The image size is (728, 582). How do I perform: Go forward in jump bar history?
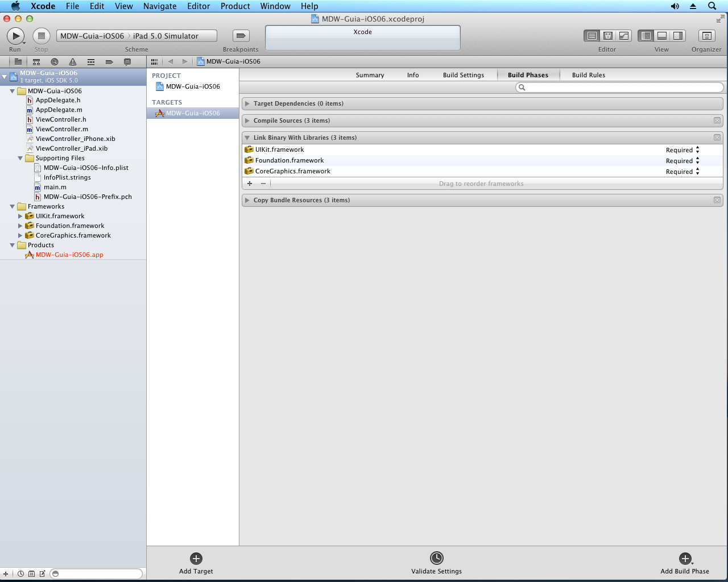coord(185,61)
